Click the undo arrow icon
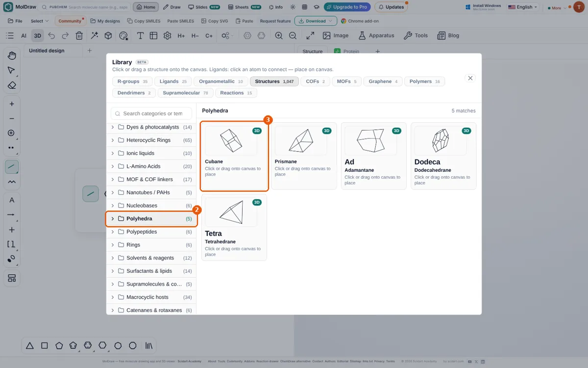Viewport: 588px width, 368px height. point(51,35)
